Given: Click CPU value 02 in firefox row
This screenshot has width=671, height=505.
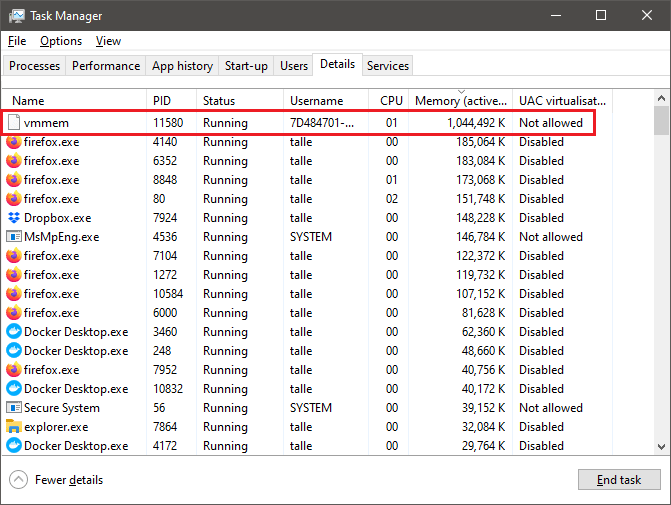Looking at the screenshot, I should tap(392, 199).
